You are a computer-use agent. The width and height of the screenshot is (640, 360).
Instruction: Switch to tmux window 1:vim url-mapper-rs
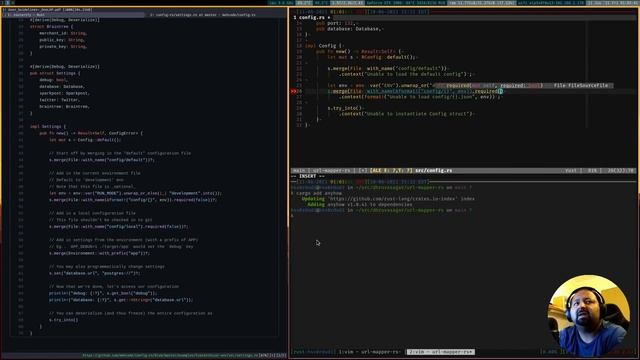[x=369, y=352]
